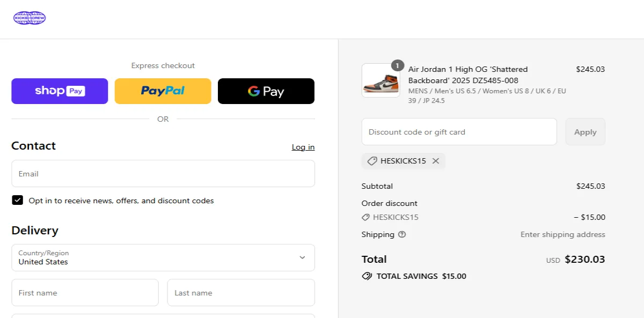Click the Discount code or gift card field
The height and width of the screenshot is (318, 644).
coord(459,131)
